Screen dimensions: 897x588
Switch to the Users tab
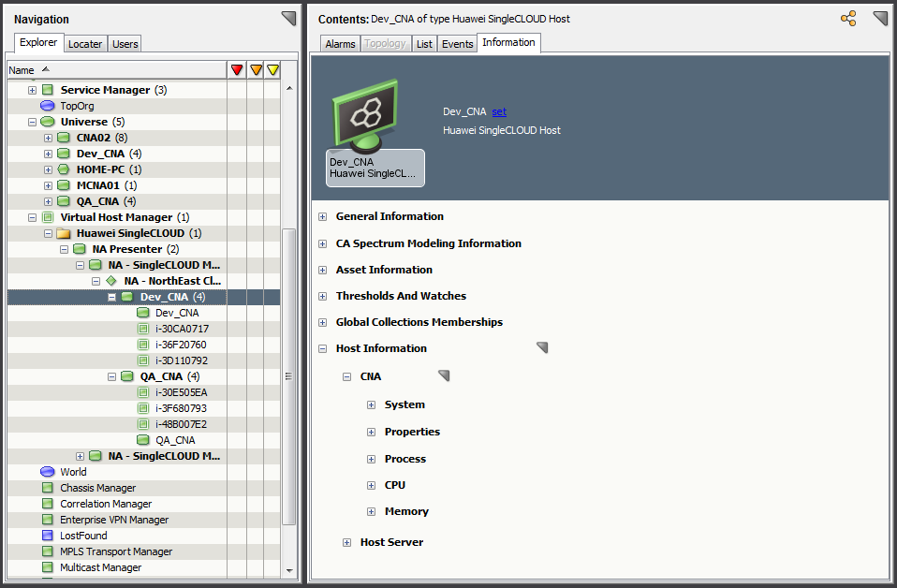pyautogui.click(x=125, y=44)
